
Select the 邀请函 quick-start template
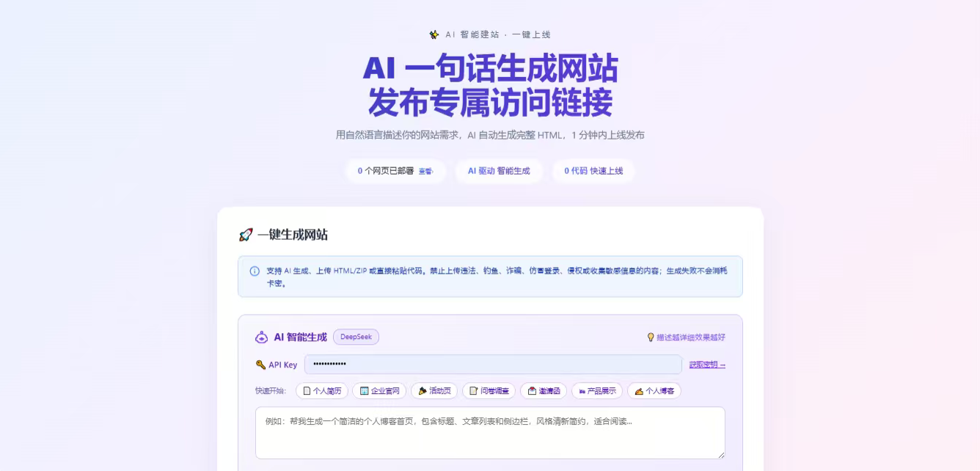pyautogui.click(x=544, y=391)
